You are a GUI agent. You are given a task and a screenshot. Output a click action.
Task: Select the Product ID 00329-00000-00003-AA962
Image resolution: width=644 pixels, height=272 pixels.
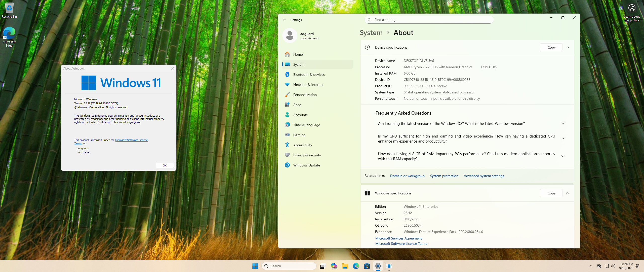pyautogui.click(x=425, y=86)
